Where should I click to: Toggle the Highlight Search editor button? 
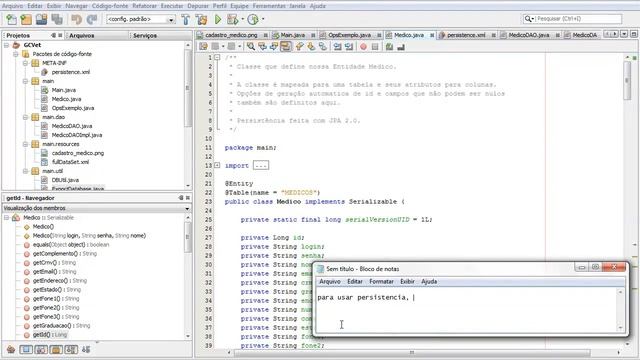coord(285,47)
